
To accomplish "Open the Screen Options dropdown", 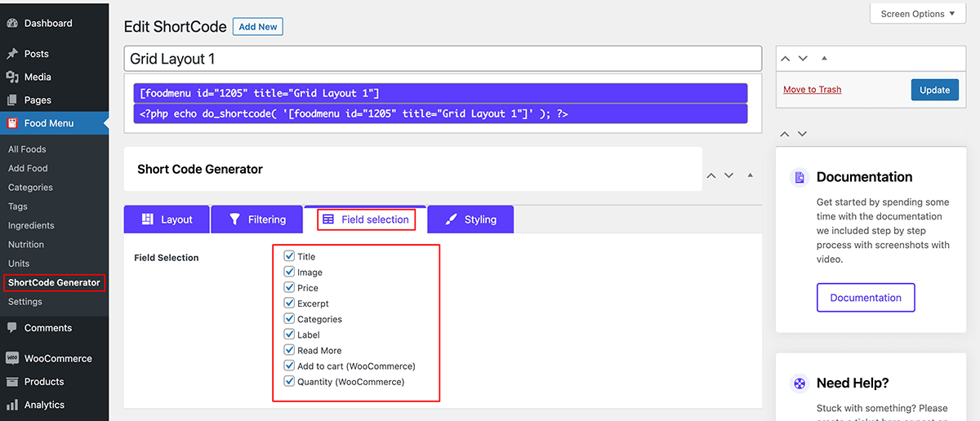I will [918, 14].
